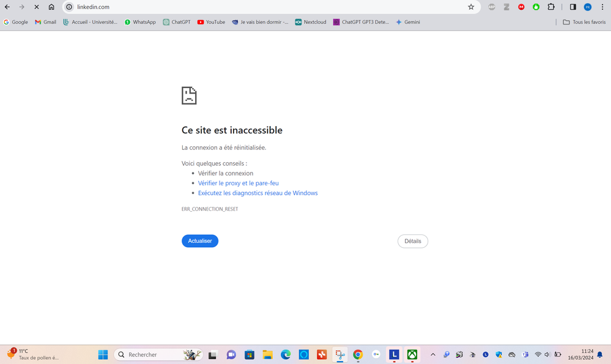Open the Je vais bien dormir bookmark
The image size is (611, 364).
(x=260, y=22)
